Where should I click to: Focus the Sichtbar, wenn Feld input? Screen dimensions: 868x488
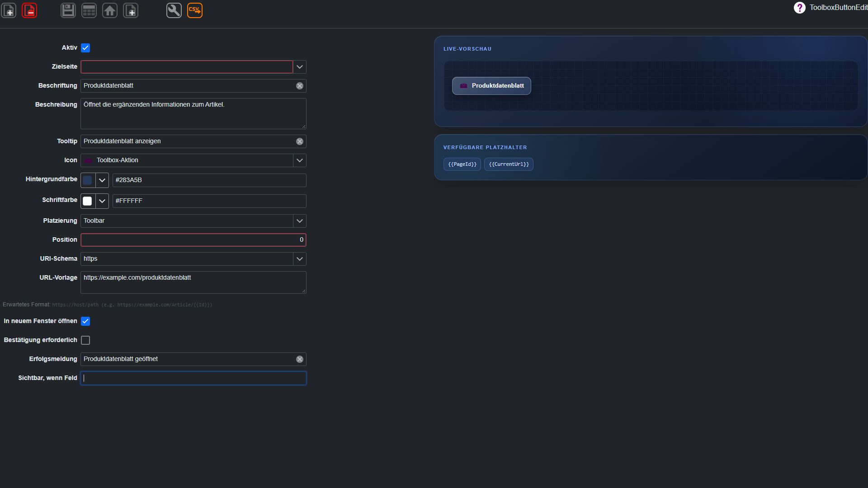tap(193, 378)
